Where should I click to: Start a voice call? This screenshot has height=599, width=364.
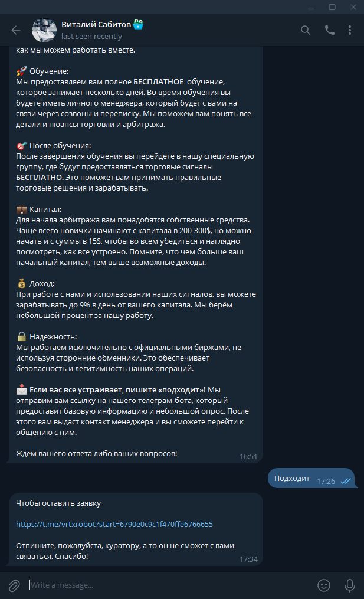click(329, 30)
